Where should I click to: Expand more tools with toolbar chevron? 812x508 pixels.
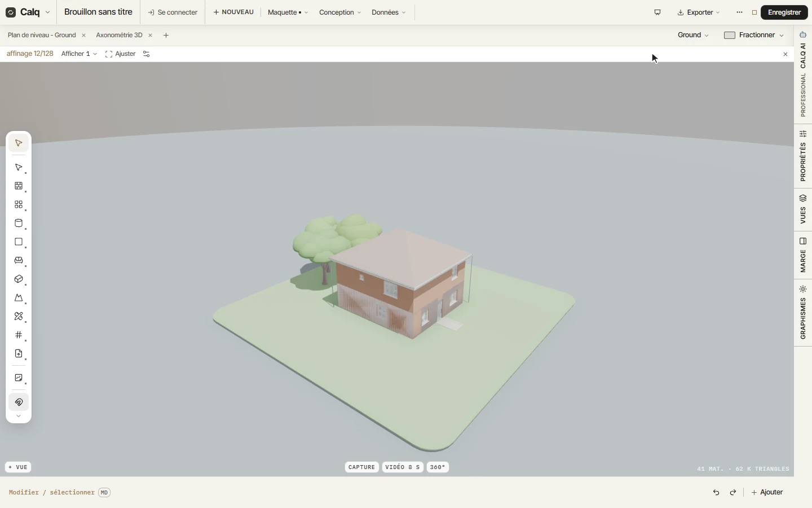tap(19, 416)
